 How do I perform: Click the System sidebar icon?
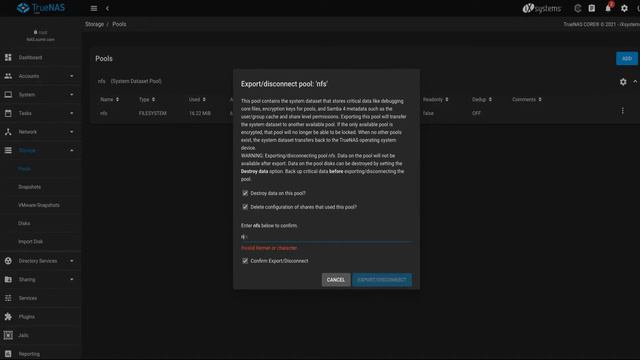[8, 94]
